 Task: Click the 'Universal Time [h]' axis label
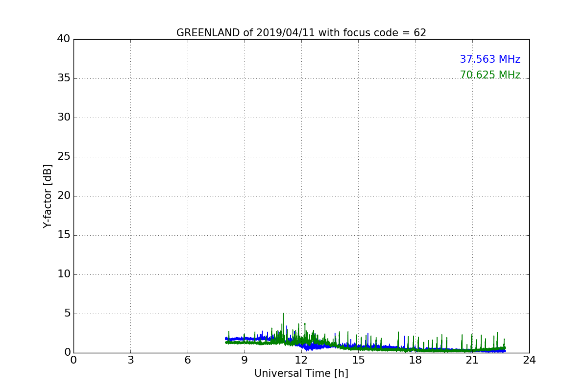point(301,373)
